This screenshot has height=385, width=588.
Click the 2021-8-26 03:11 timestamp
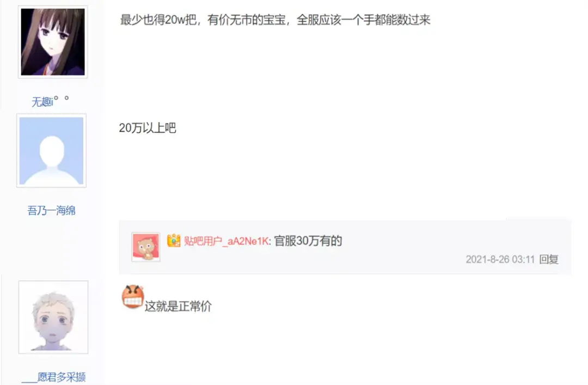tap(500, 259)
